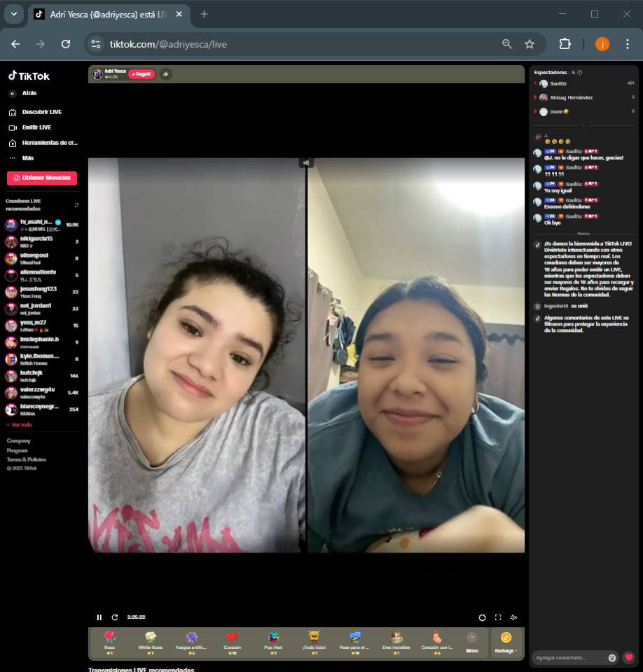Tap the heart like icon in chat
Viewport: 643px width, 672px height.
coord(629,657)
